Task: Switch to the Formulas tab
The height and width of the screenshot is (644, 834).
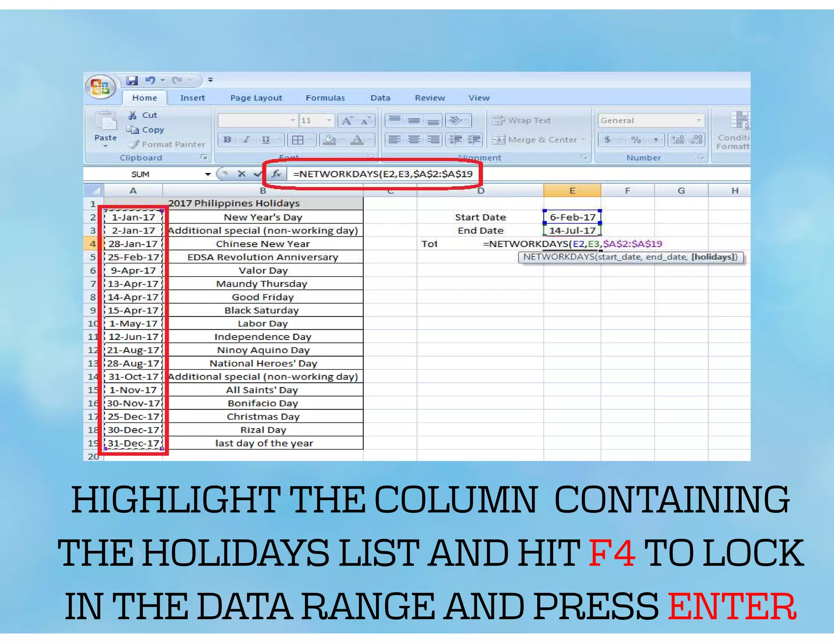Action: click(325, 98)
